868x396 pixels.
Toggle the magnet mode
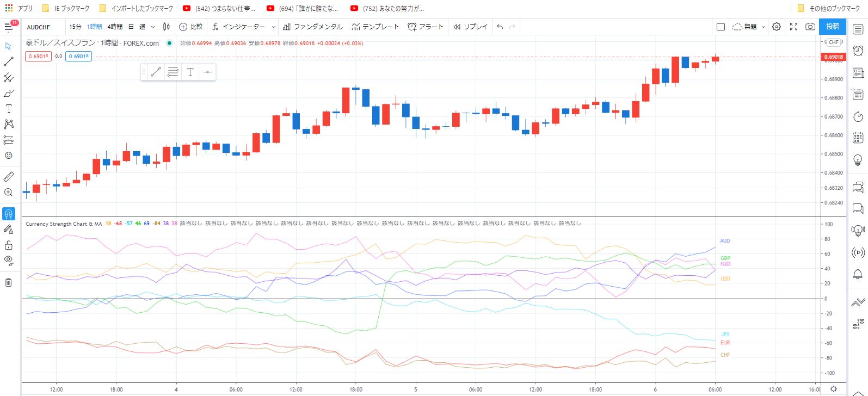(x=9, y=213)
